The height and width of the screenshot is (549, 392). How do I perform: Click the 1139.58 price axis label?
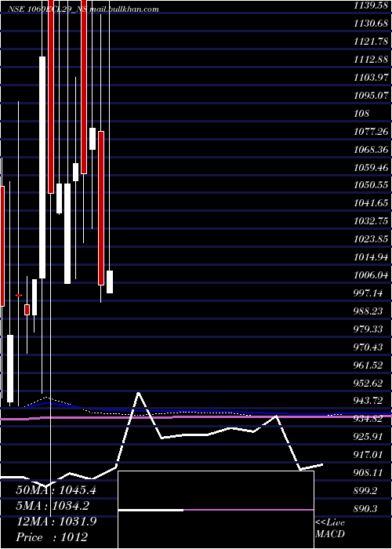[x=371, y=5]
